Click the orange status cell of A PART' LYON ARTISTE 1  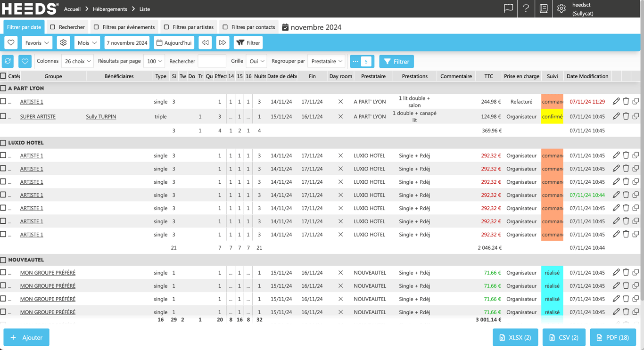pyautogui.click(x=552, y=101)
